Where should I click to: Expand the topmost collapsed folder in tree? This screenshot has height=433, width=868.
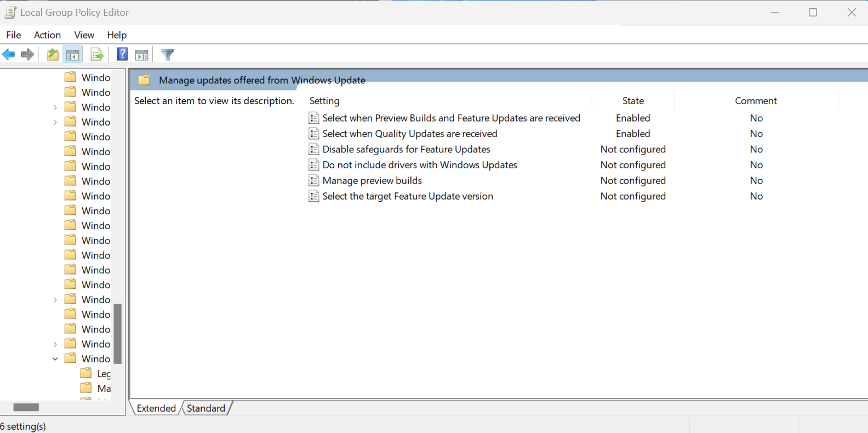point(55,107)
